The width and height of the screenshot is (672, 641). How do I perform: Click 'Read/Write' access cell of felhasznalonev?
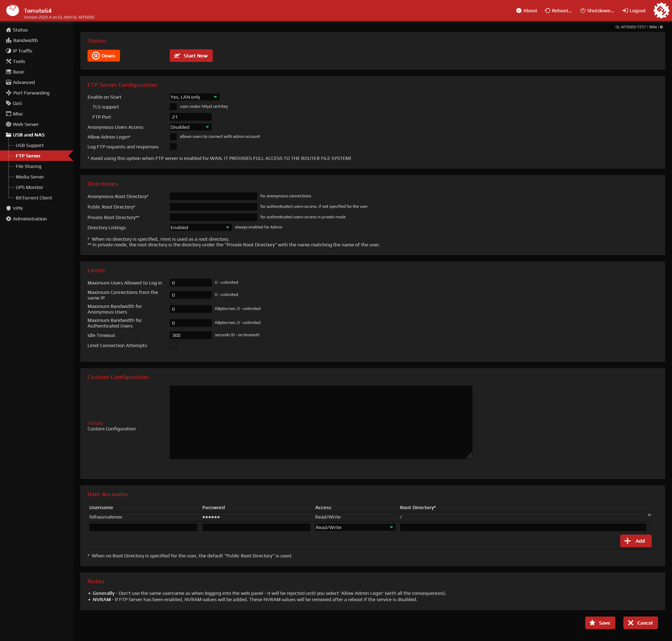328,517
